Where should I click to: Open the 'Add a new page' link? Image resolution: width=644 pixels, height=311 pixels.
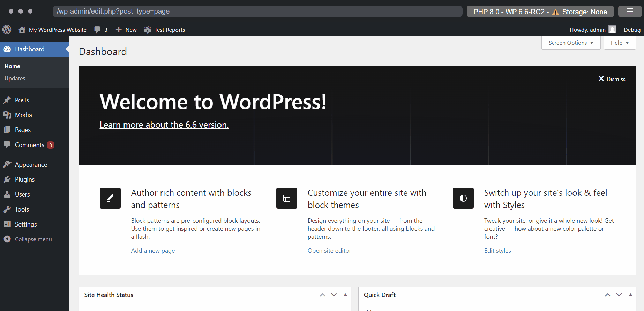tap(153, 251)
